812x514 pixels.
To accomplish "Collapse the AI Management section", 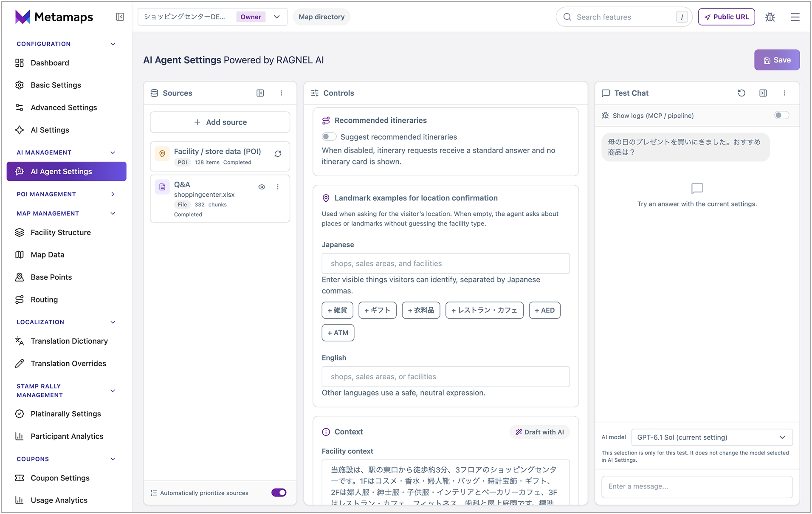I will (113, 153).
